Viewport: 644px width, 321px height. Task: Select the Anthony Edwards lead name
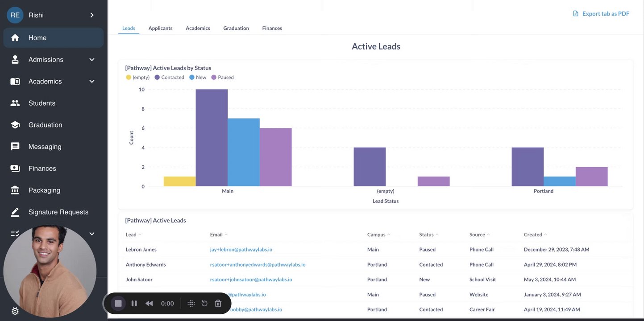pyautogui.click(x=145, y=265)
